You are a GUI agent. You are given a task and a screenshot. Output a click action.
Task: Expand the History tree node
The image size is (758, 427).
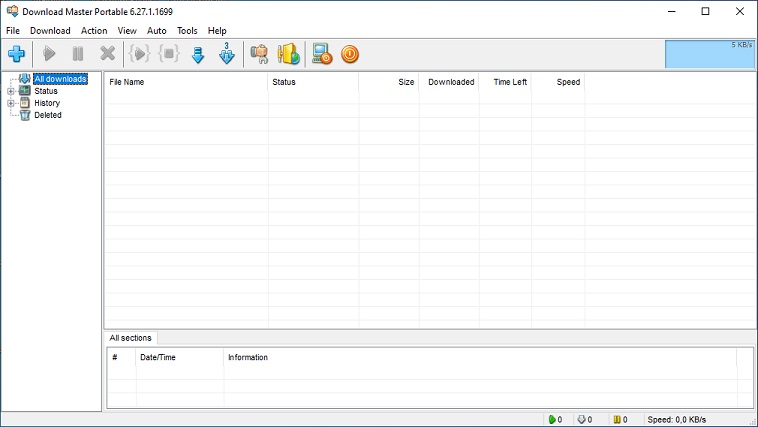coord(11,103)
